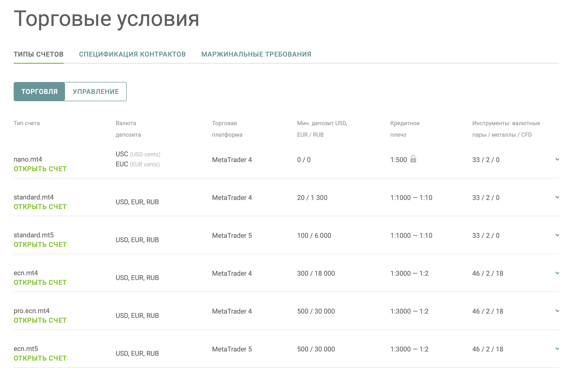Image resolution: width=588 pixels, height=374 pixels.
Task: Expand the standard.mt5 row chevron
Action: click(557, 235)
